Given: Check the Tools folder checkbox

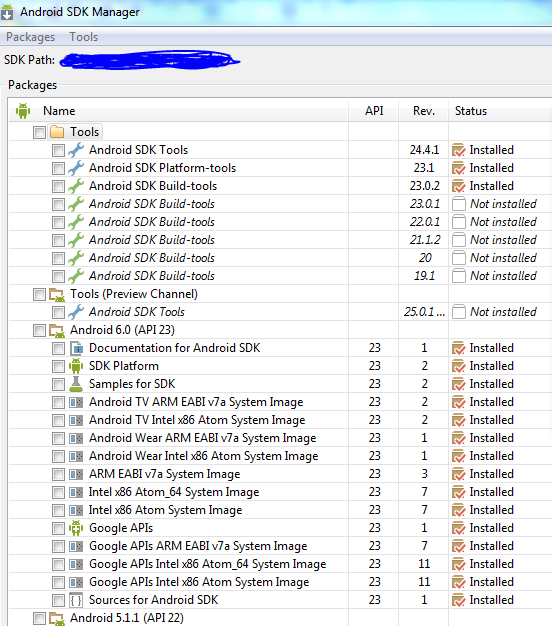Looking at the screenshot, I should [x=39, y=132].
